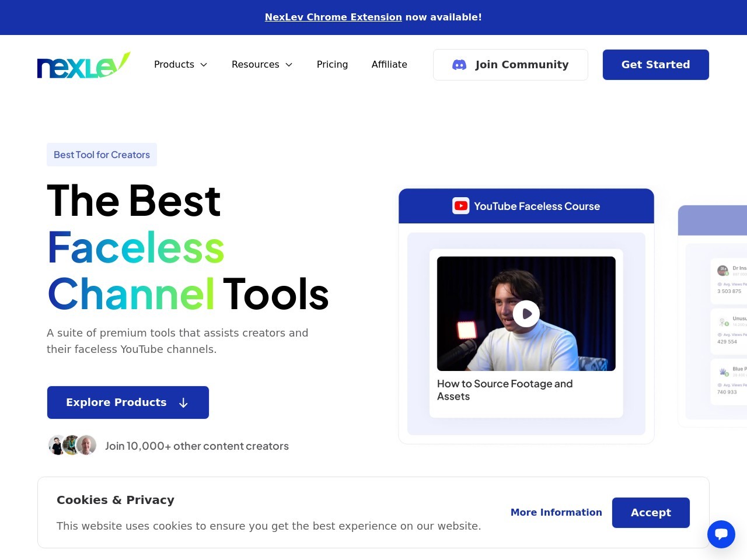
Task: Click 'How to Source Footage and Assets' title
Action: tap(505, 390)
